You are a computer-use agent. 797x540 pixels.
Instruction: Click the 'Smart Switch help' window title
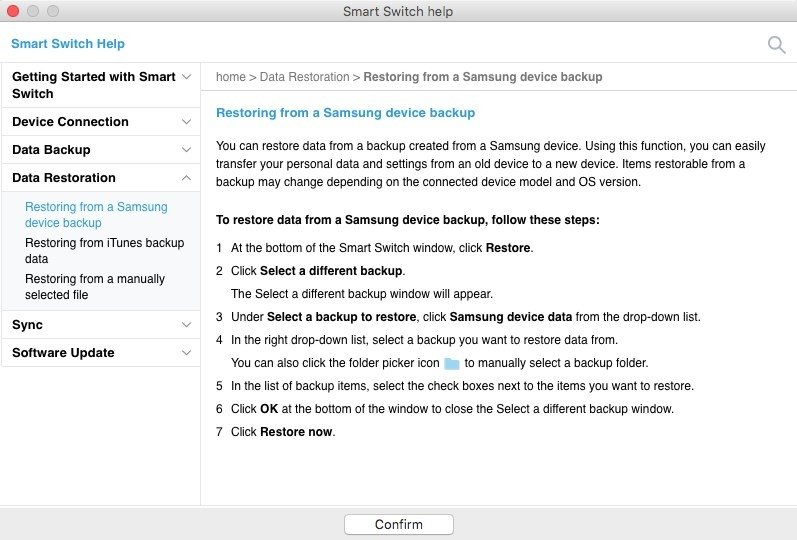tap(398, 11)
